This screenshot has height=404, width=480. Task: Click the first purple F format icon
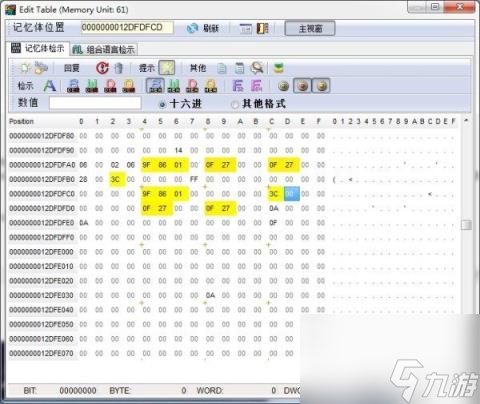pyautogui.click(x=237, y=86)
